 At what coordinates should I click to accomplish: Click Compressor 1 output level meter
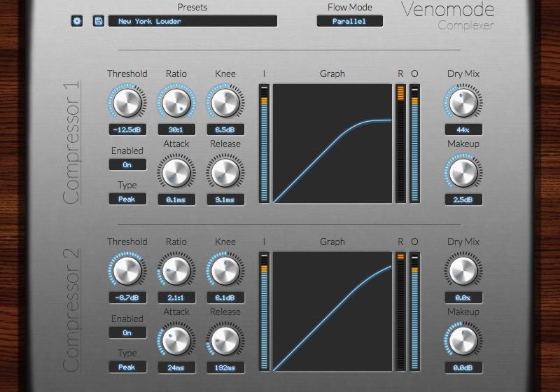[x=414, y=143]
